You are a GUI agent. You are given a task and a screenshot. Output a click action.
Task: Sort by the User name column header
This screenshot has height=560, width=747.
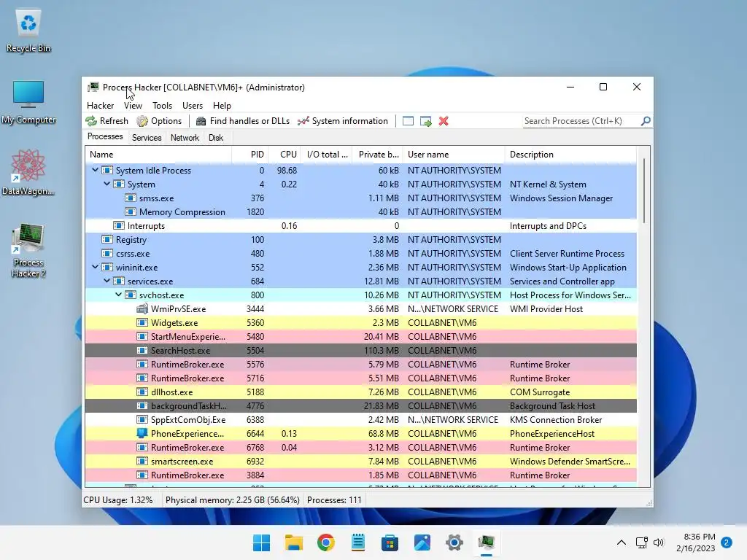(x=454, y=155)
